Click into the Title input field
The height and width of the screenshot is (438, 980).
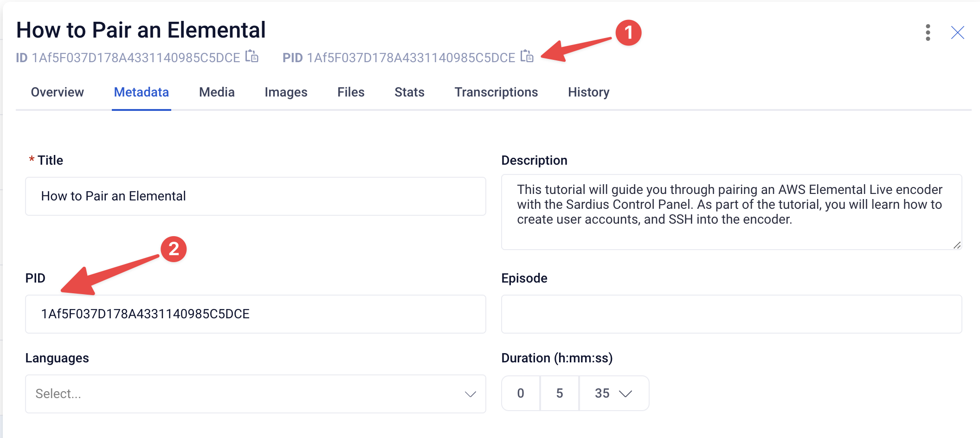(x=256, y=196)
